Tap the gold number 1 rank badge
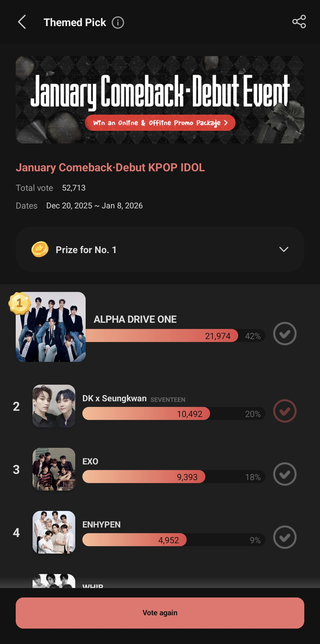The height and width of the screenshot is (644, 320). point(20,303)
